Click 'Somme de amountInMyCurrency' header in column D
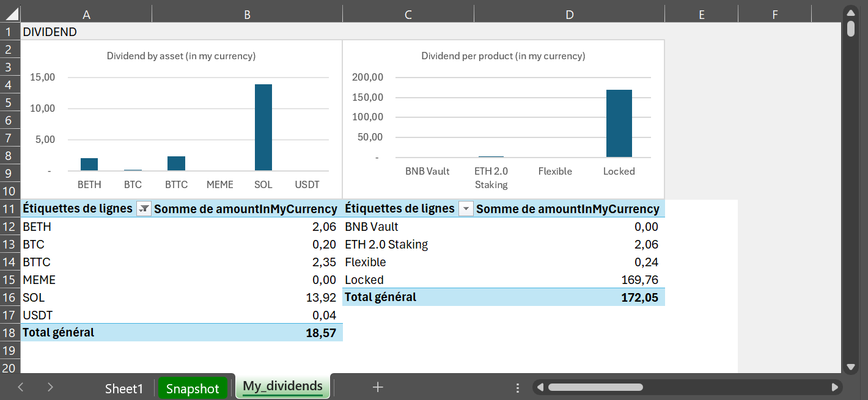Image resolution: width=868 pixels, height=400 pixels. click(568, 209)
